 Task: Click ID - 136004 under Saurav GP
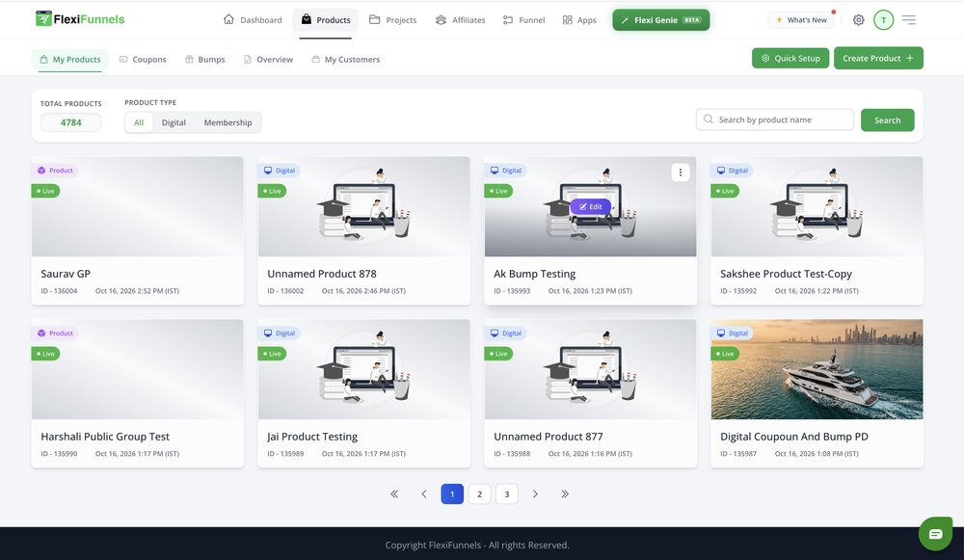click(59, 291)
